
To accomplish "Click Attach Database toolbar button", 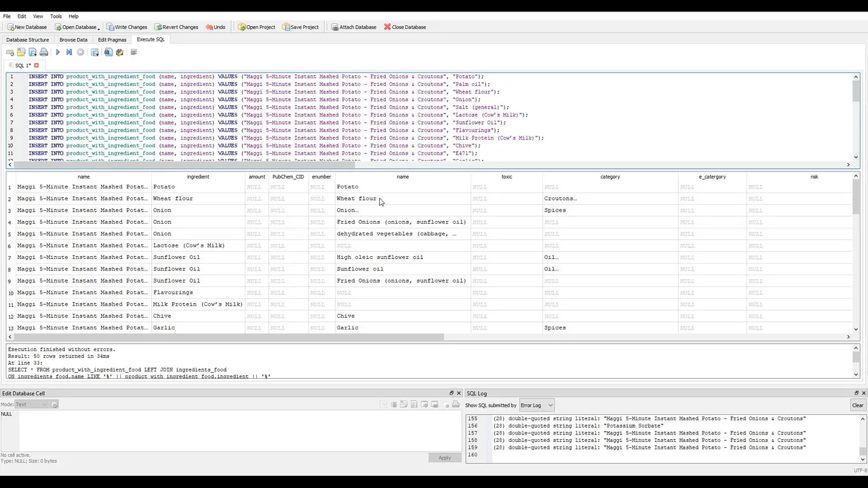I will 354,27.
